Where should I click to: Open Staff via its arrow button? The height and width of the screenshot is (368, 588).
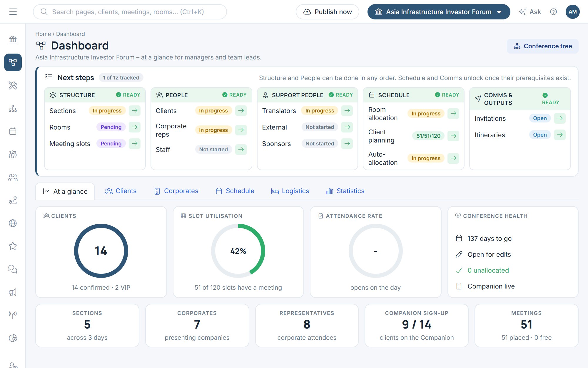[241, 150]
